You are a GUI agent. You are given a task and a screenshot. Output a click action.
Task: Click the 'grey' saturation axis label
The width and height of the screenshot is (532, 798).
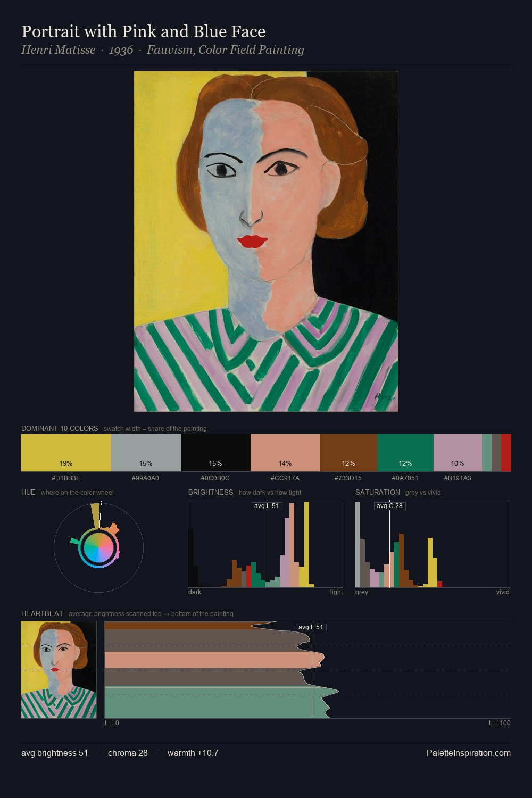(362, 592)
